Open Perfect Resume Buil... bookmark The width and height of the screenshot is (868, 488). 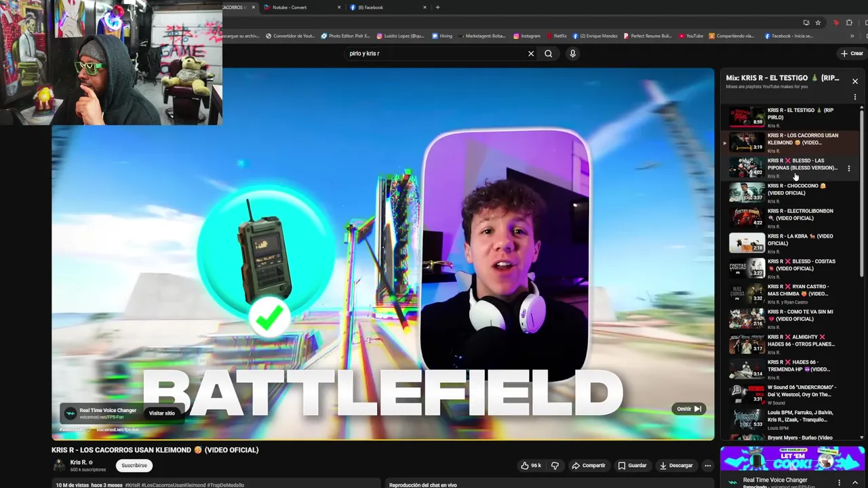[x=648, y=36]
